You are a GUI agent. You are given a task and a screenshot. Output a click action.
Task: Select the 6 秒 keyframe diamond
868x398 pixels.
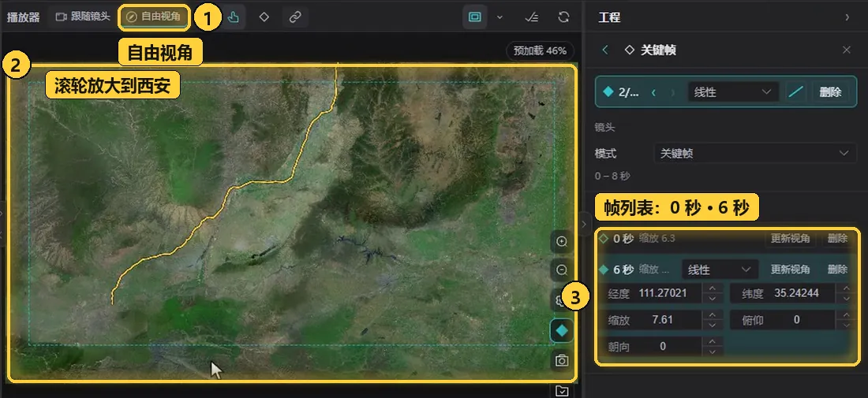click(604, 270)
